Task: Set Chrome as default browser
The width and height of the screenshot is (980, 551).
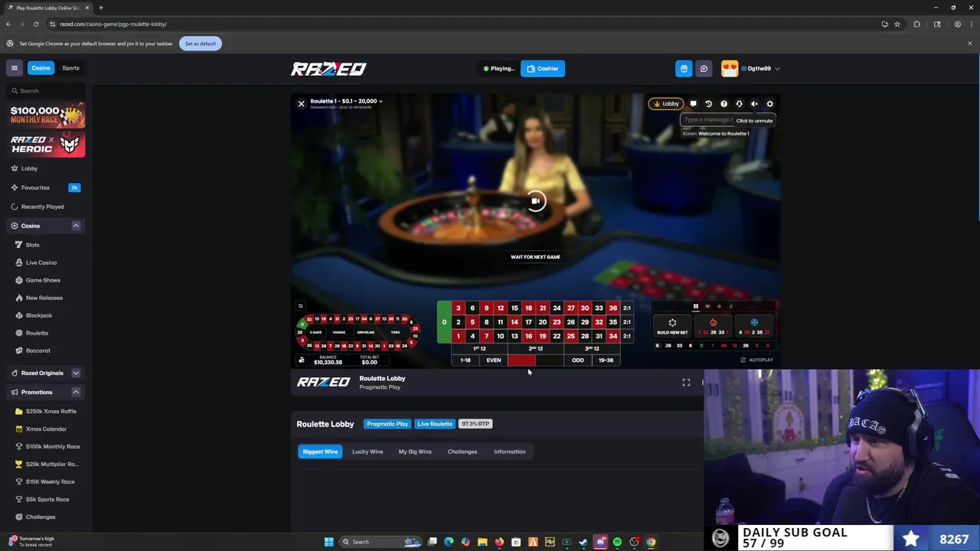Action: 200,44
